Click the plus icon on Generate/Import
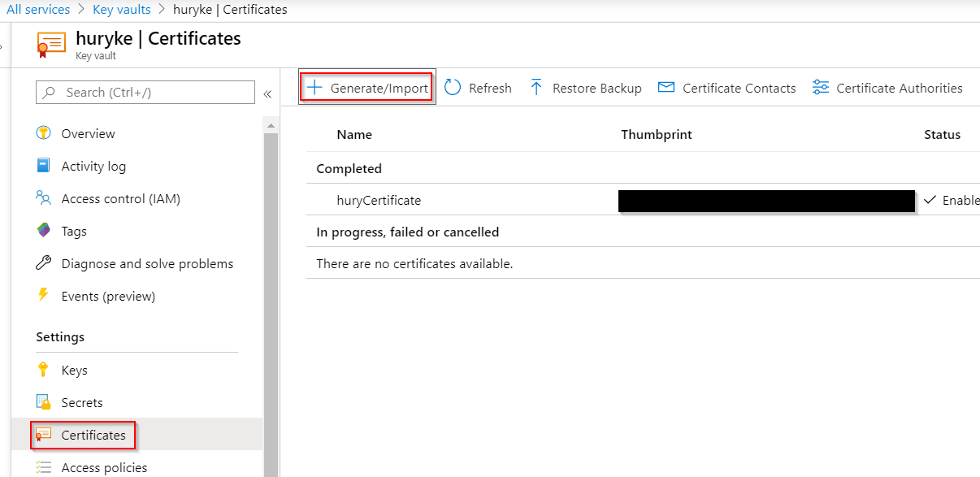This screenshot has height=477, width=980. [x=314, y=88]
